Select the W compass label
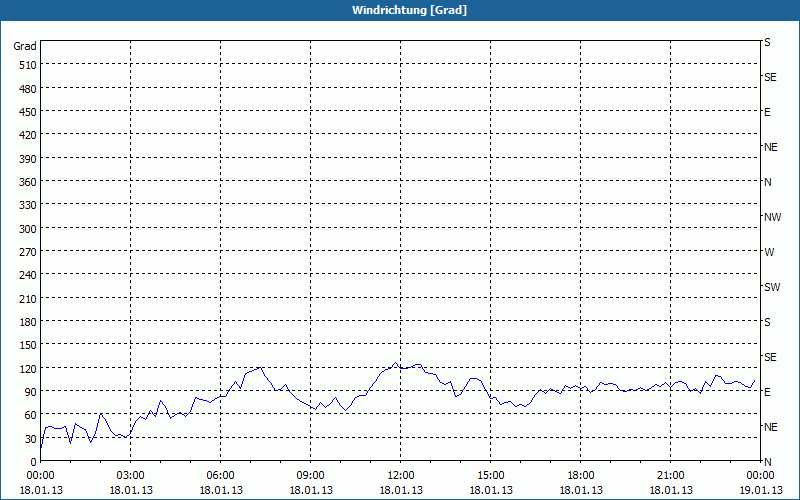The height and width of the screenshot is (500, 800). click(769, 252)
